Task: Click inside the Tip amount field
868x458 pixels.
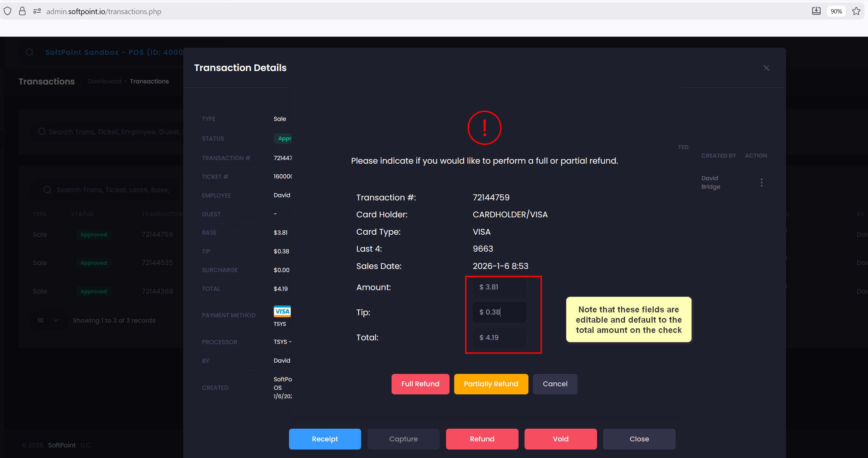Action: point(499,312)
